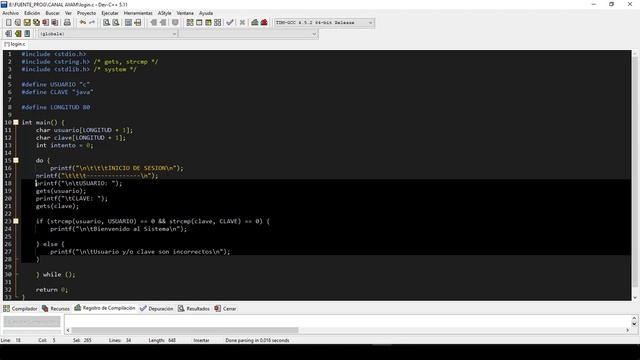Open the Proyecto menu
Screen dimensions: 640x360
click(x=86, y=13)
